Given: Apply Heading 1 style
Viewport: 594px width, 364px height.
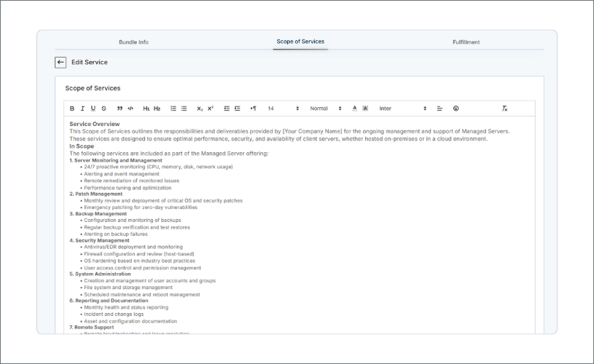Looking at the screenshot, I should click(146, 108).
